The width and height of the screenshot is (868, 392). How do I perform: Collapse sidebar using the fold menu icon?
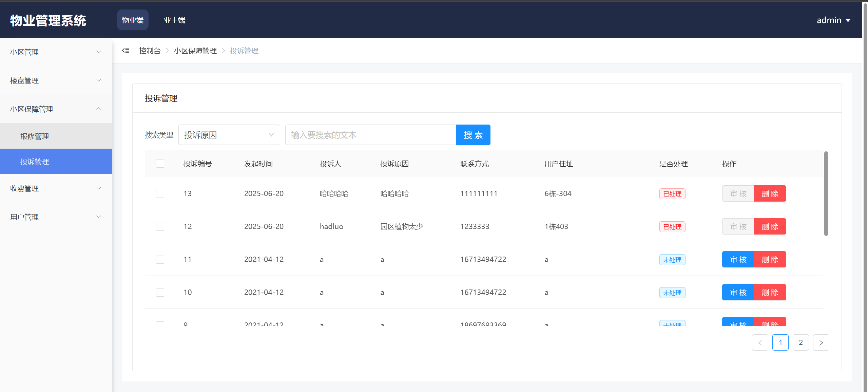(126, 51)
